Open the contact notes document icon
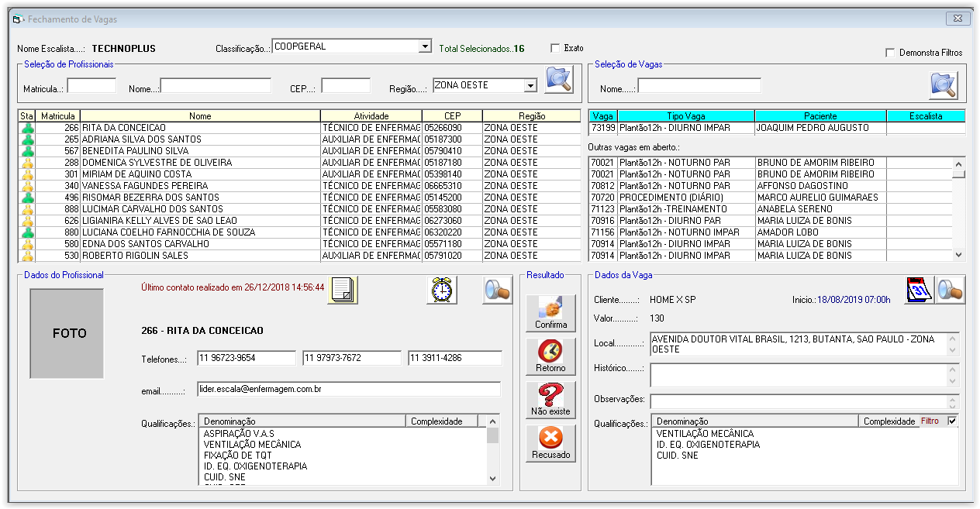The height and width of the screenshot is (509, 980). [342, 290]
